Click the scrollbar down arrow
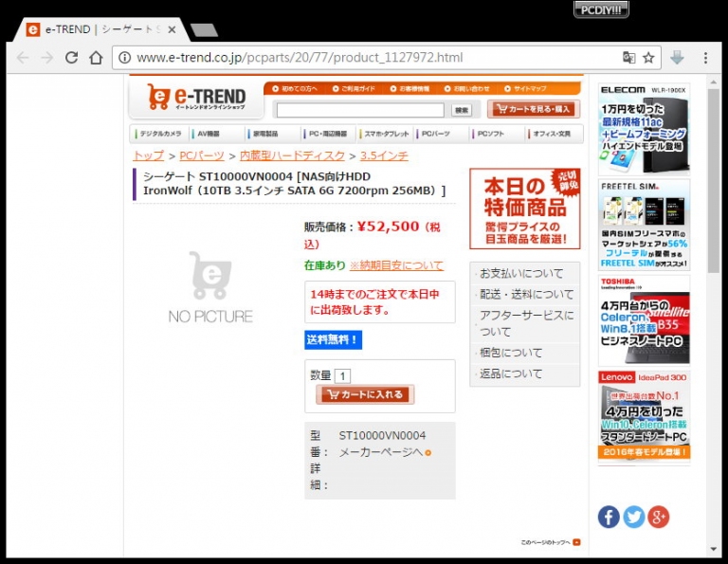This screenshot has width=728, height=564. pyautogui.click(x=714, y=550)
